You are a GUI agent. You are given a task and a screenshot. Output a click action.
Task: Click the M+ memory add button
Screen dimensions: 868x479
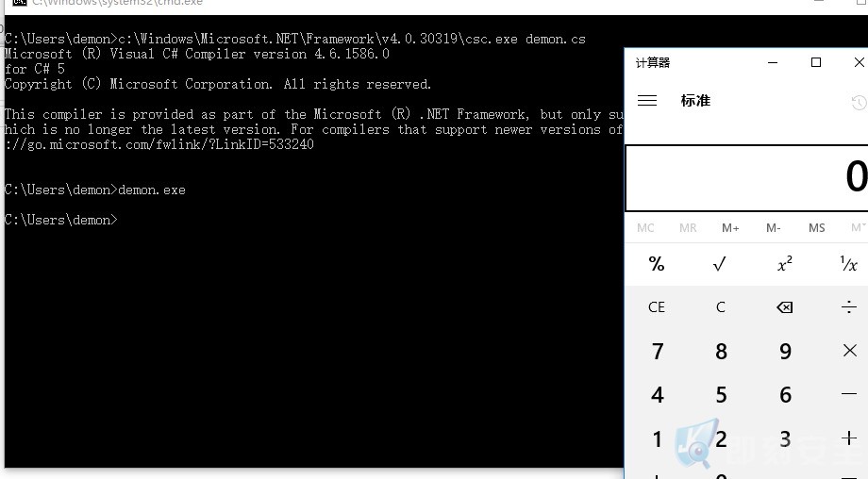730,228
